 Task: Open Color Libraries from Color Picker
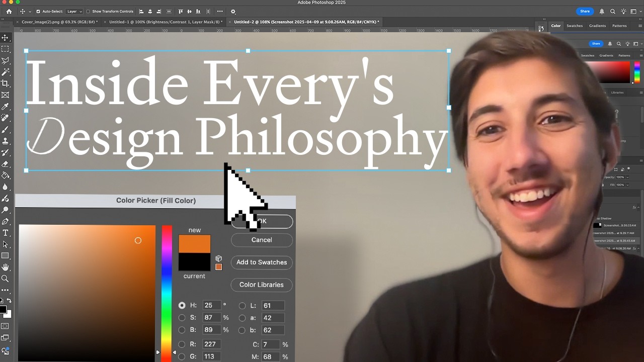[x=262, y=285]
